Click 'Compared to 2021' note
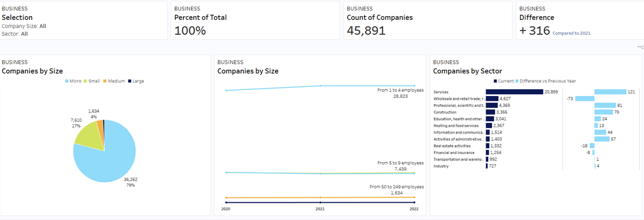Screen dimensions: 644x220 (x=571, y=33)
